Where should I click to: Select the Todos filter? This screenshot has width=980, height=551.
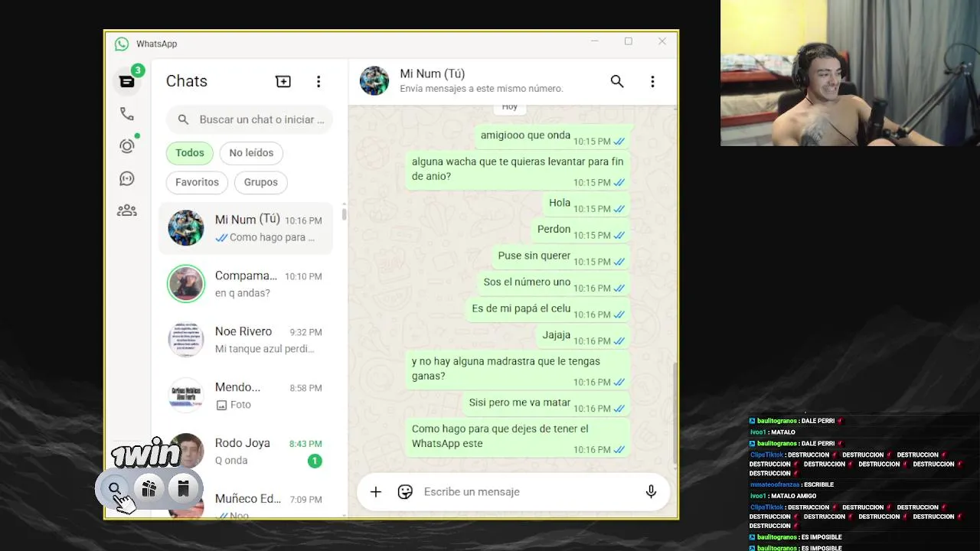coord(190,153)
